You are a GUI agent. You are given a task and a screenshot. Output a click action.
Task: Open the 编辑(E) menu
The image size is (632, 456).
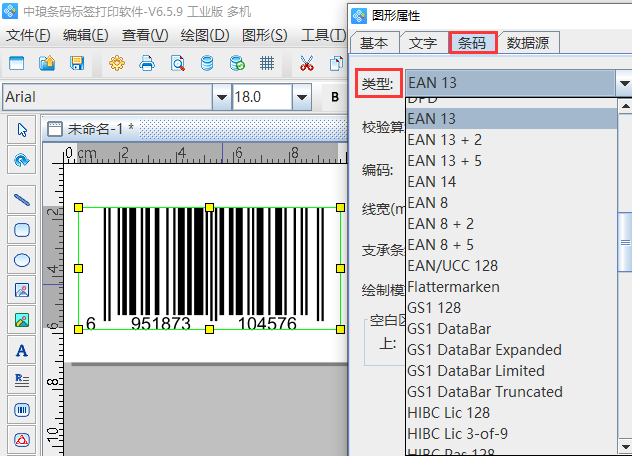coord(85,35)
